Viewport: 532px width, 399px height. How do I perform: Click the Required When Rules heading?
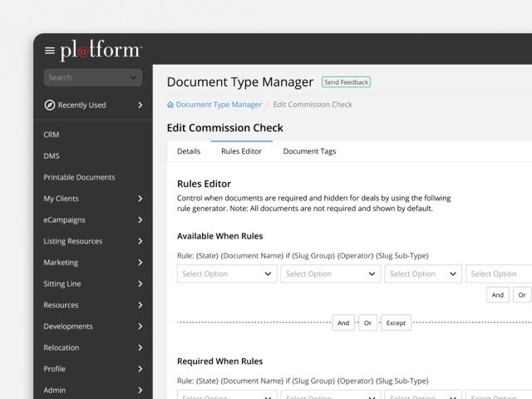tap(219, 362)
